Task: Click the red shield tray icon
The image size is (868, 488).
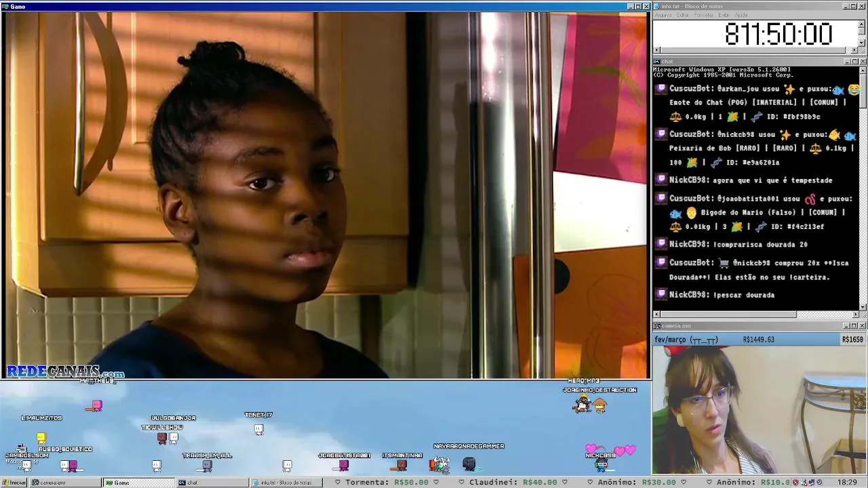Action: (796, 483)
